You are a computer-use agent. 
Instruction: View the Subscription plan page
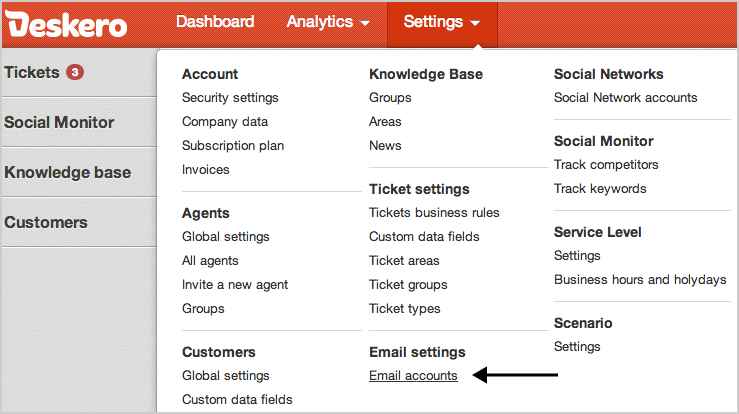click(x=233, y=146)
